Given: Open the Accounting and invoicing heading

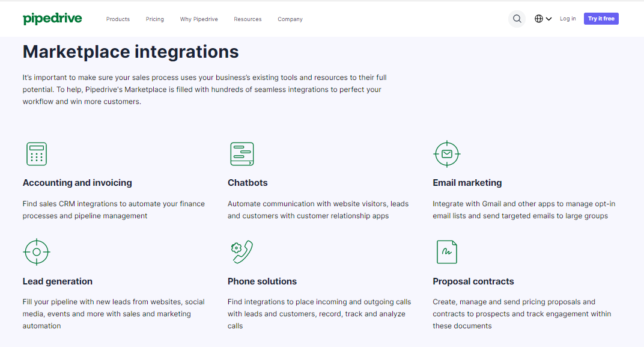Looking at the screenshot, I should (77, 183).
